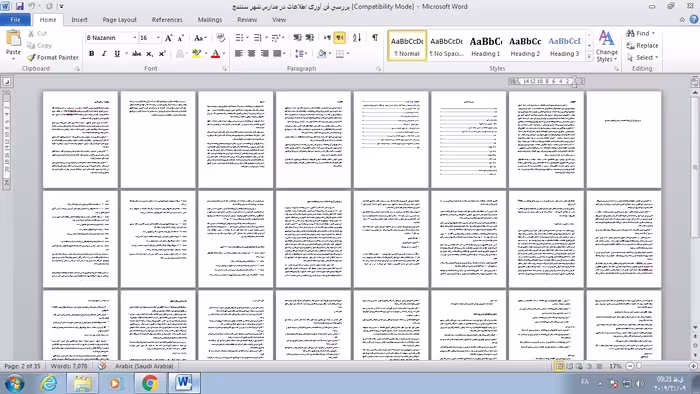
Task: Open font color red swatch button
Action: 216,54
